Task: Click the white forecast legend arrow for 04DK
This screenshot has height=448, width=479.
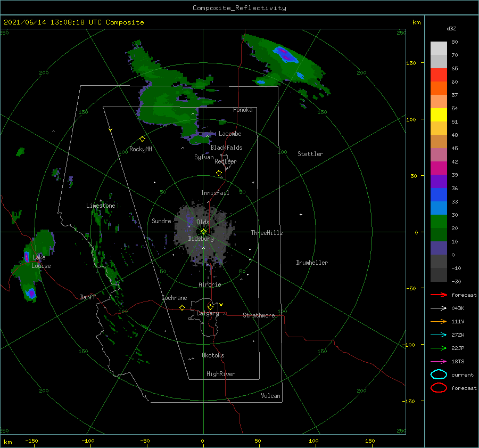Action: coord(439,308)
